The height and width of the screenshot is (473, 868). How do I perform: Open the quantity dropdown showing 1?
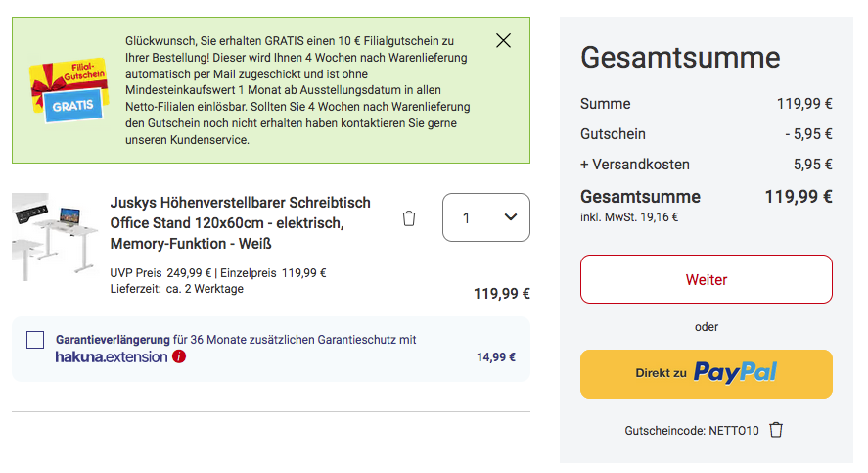485,217
